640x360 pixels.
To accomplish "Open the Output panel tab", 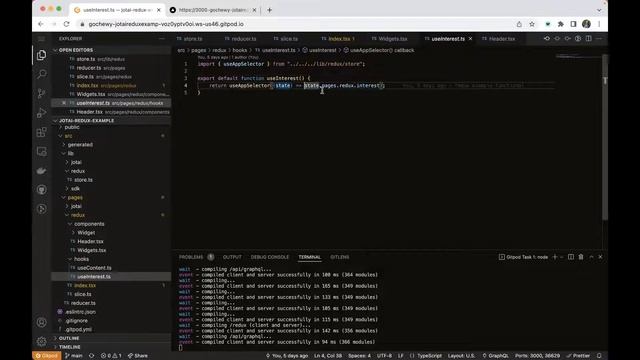I will [x=232, y=257].
